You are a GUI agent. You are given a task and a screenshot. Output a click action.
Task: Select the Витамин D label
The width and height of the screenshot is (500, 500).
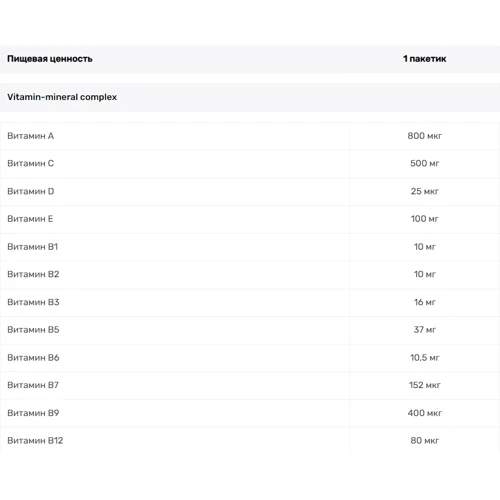point(31,191)
